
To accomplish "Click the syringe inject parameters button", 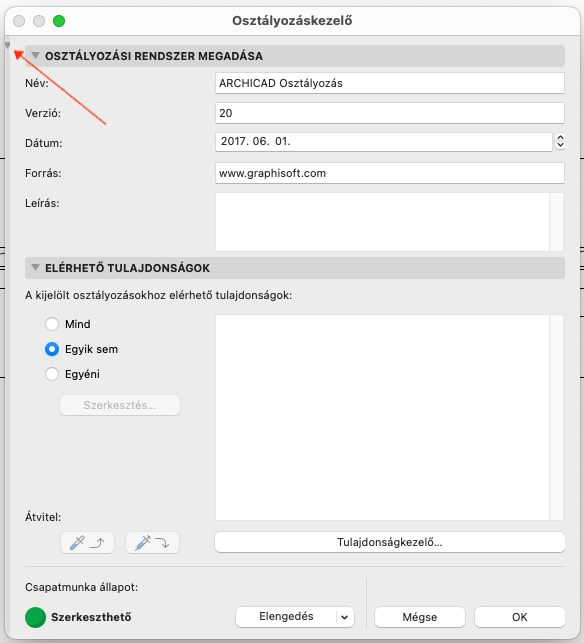I will click(x=152, y=543).
